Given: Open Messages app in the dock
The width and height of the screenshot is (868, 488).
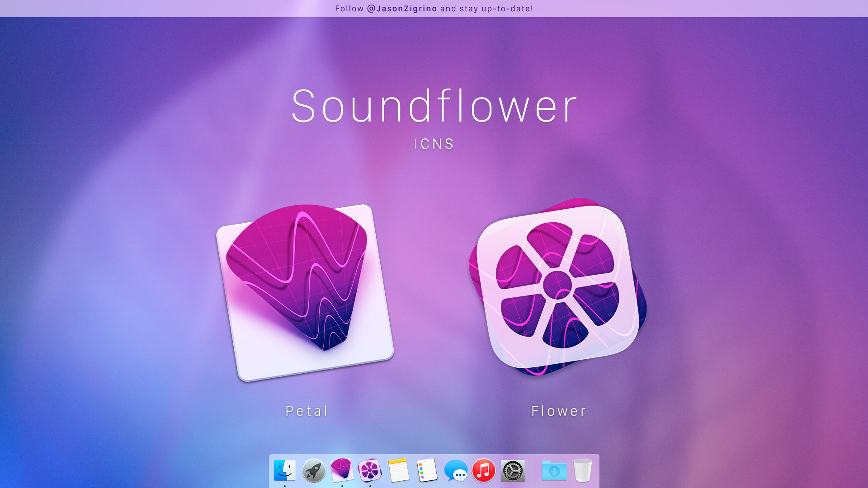Looking at the screenshot, I should click(455, 471).
